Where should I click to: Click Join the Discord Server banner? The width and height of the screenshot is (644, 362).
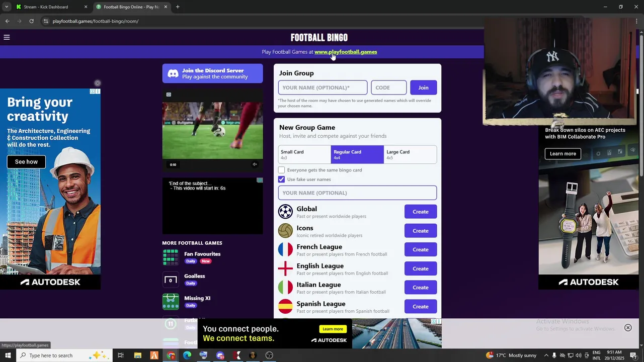pos(212,73)
